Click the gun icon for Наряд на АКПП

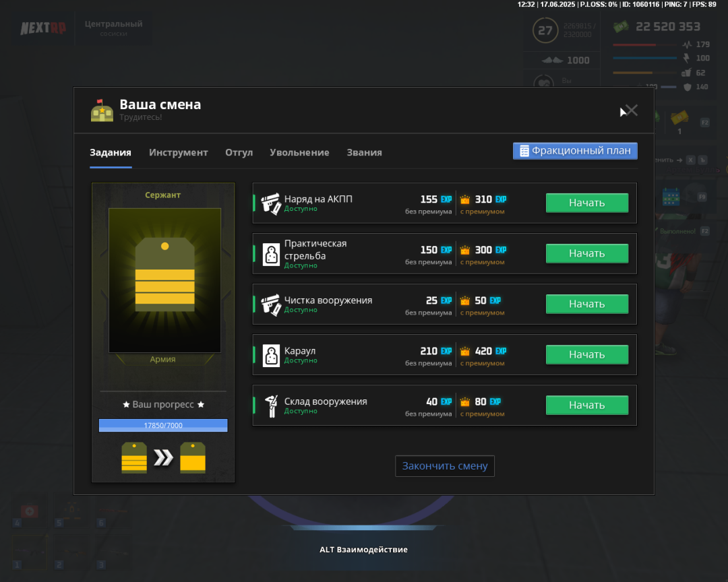tap(270, 203)
